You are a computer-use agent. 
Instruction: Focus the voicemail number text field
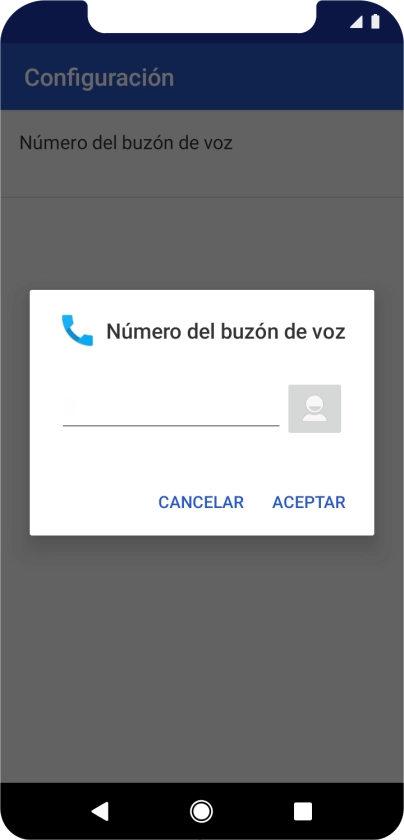171,408
